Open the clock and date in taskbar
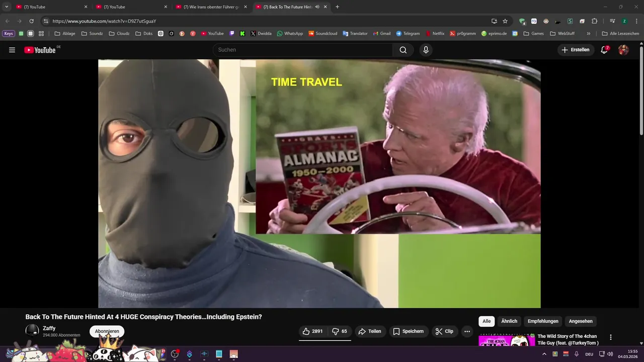This screenshot has width=644, height=362. tap(628, 354)
